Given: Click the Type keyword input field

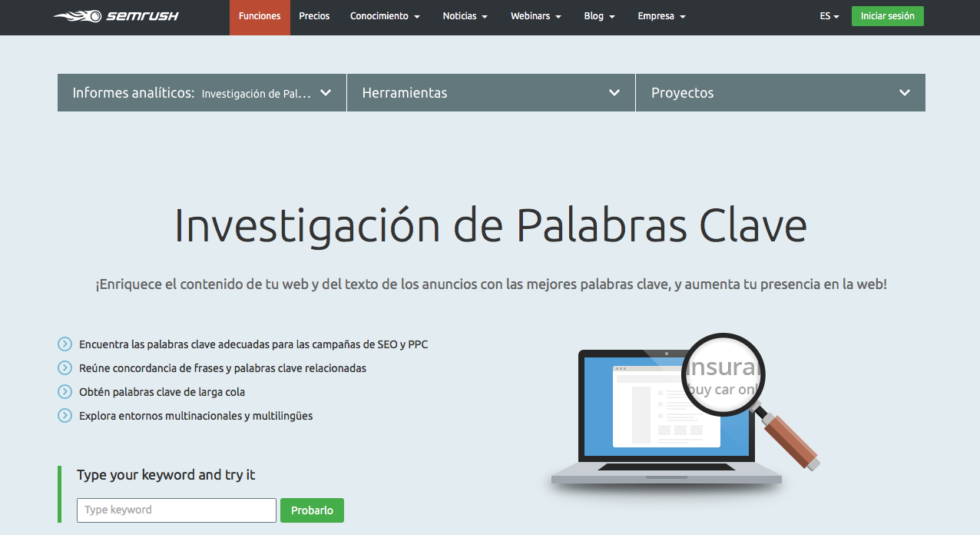Looking at the screenshot, I should coord(176,510).
